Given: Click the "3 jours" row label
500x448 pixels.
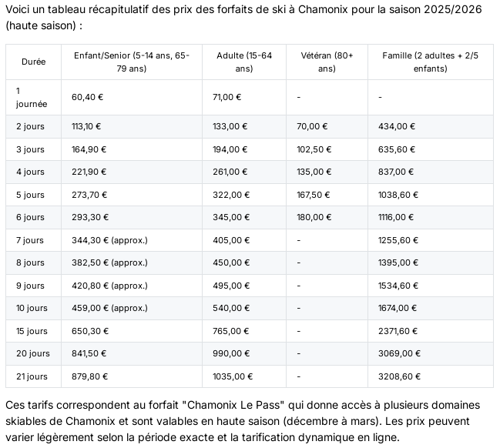Looking at the screenshot, I should pyautogui.click(x=30, y=149).
